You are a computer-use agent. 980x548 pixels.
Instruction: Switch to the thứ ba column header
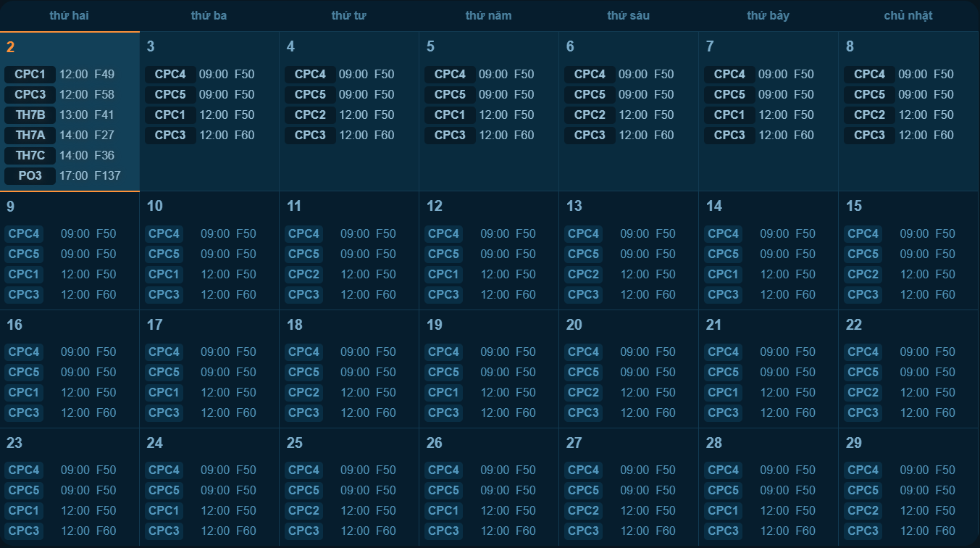(209, 14)
